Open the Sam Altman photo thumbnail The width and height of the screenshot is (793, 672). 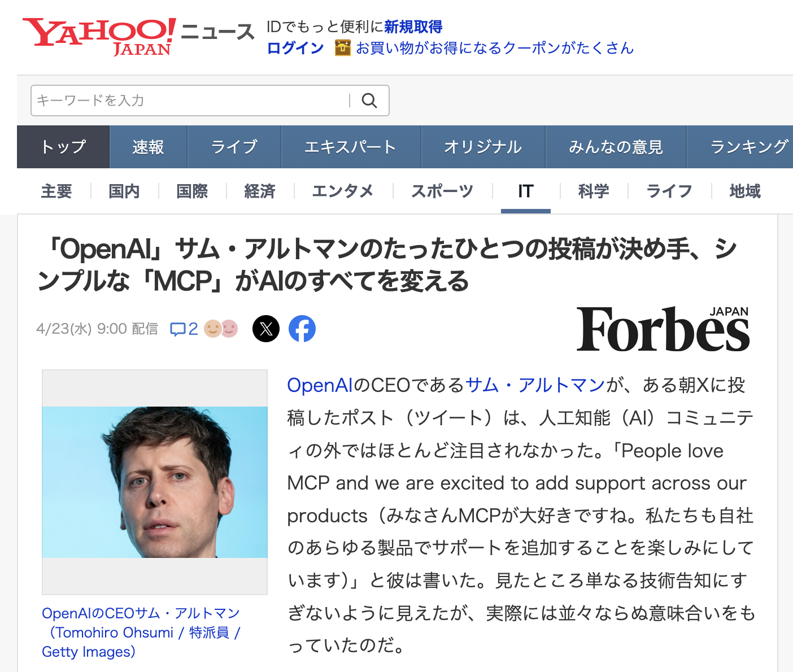coord(155,482)
